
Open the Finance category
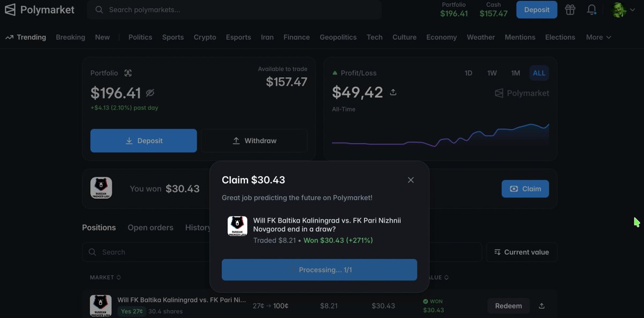point(297,37)
